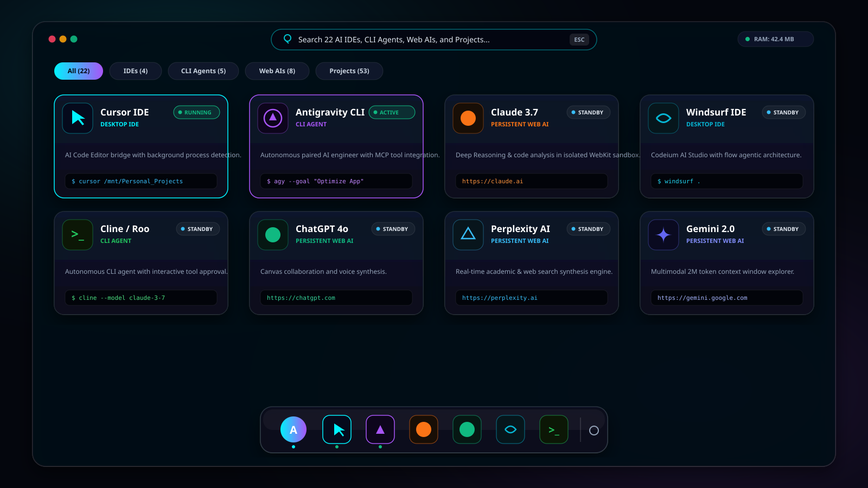Focus the search field for AI IDEs and Projects
The image size is (868, 488).
point(434,40)
